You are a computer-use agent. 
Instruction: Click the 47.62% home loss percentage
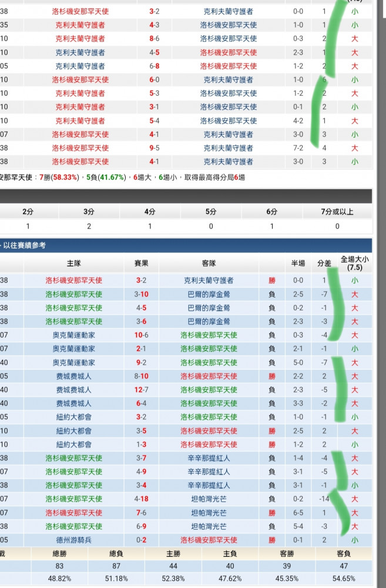click(230, 579)
